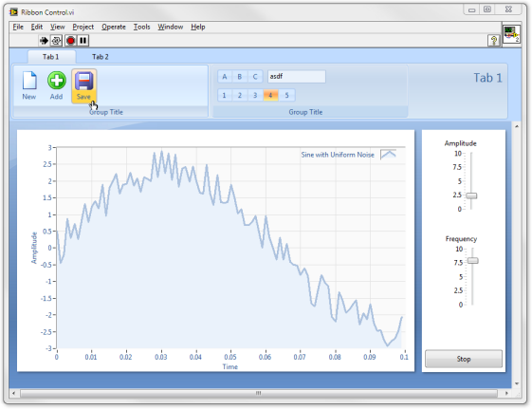The width and height of the screenshot is (532, 409).
Task: Click the vertical scrollbar down arrow
Action: tap(517, 383)
